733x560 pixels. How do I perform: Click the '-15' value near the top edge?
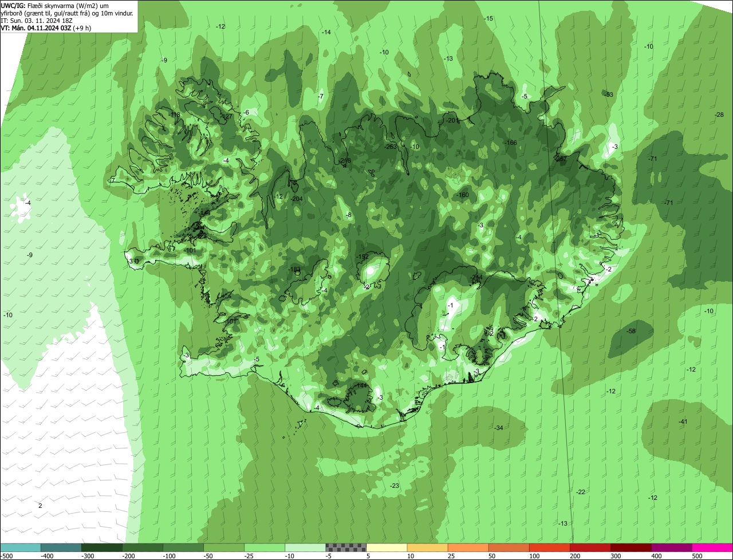[x=488, y=18]
